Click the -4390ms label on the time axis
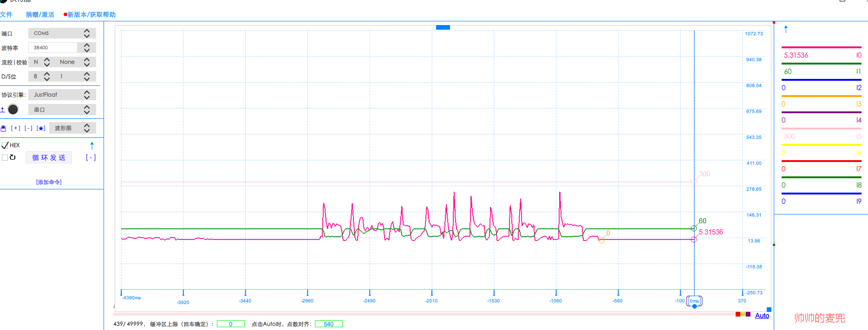 [x=132, y=298]
